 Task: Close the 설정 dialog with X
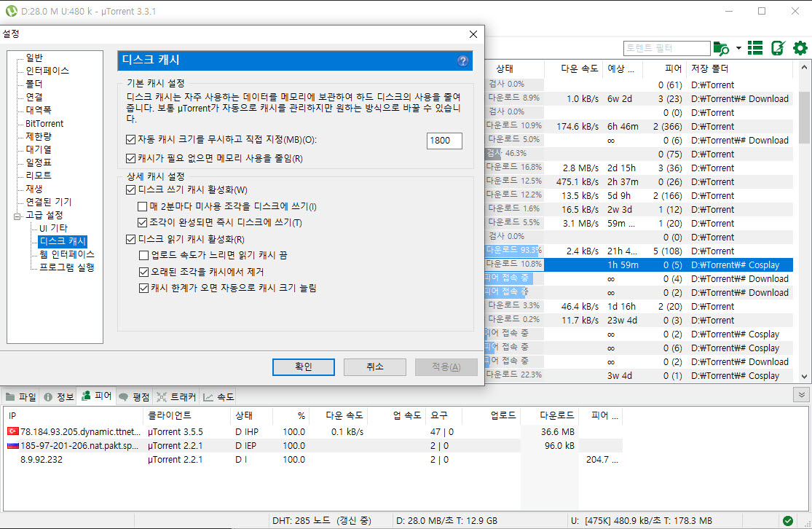(473, 34)
